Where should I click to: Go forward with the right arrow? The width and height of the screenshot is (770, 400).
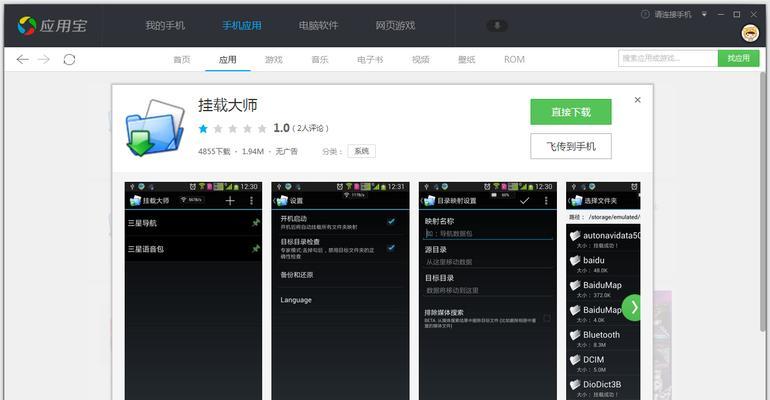click(44, 59)
